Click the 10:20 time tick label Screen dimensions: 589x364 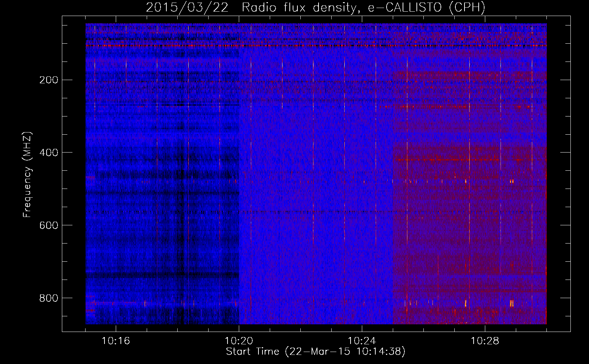239,341
